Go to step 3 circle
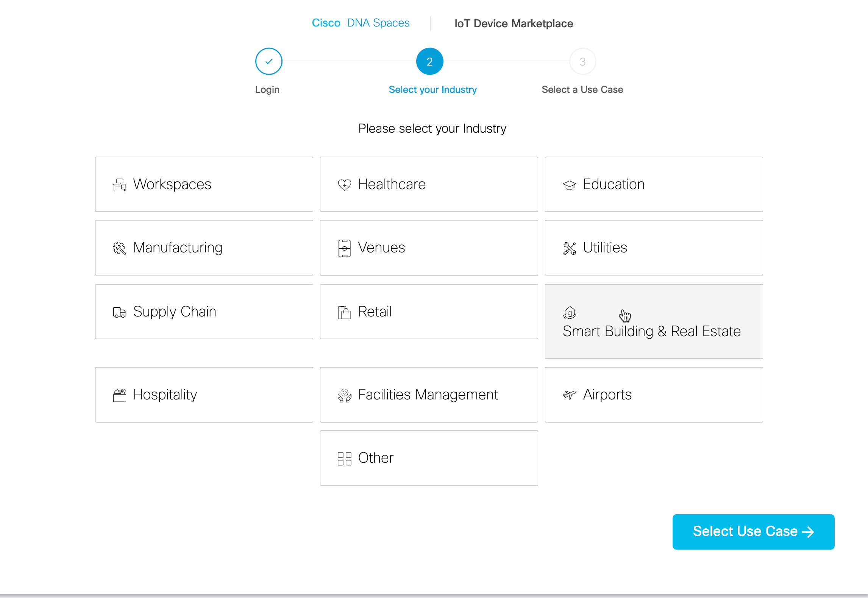The image size is (868, 598). (x=582, y=61)
